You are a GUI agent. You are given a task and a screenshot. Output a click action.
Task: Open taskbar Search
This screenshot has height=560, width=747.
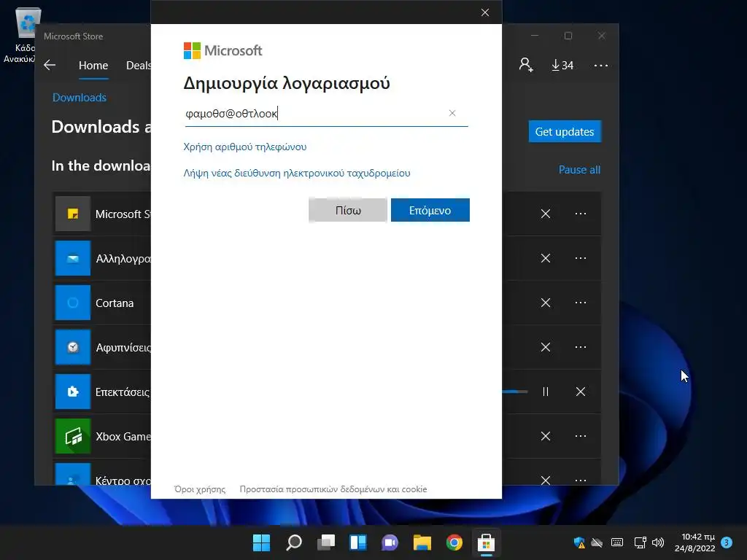click(x=293, y=542)
